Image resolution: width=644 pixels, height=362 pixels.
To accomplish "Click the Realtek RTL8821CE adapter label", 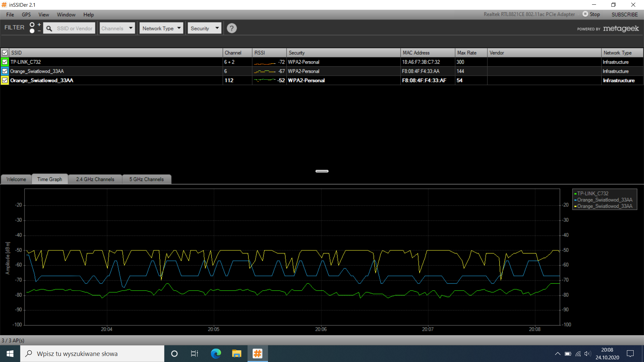I will click(x=529, y=14).
